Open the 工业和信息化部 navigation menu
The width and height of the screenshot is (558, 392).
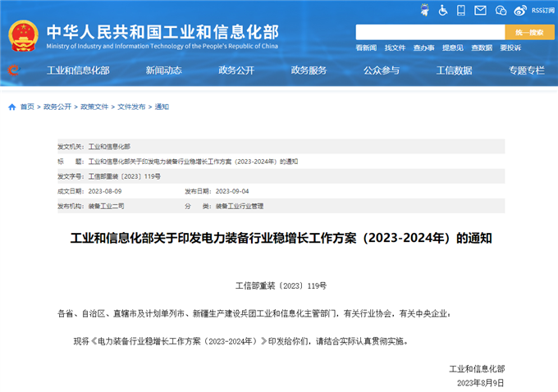pyautogui.click(x=78, y=71)
